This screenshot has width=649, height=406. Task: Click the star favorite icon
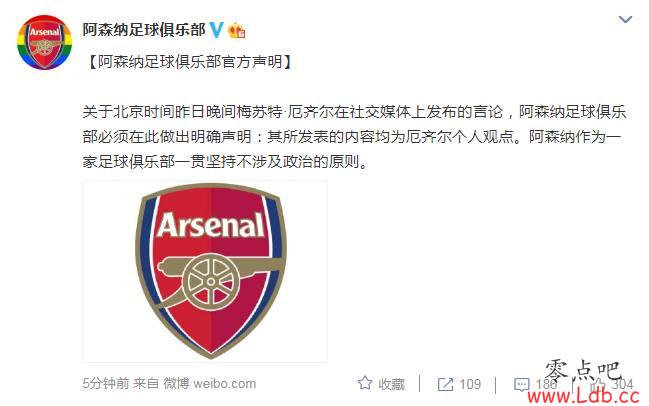click(365, 383)
